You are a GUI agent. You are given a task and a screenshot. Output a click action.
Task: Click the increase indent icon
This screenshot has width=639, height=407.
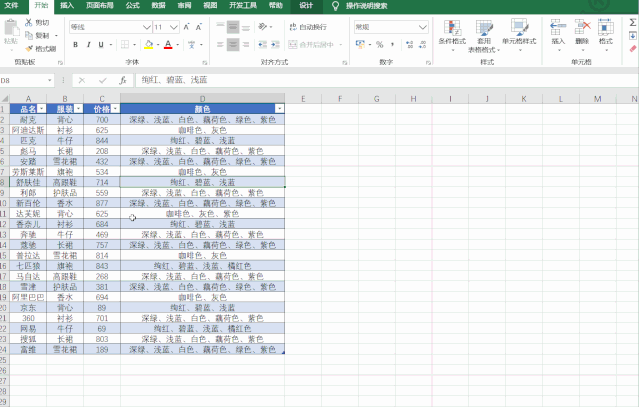click(275, 44)
